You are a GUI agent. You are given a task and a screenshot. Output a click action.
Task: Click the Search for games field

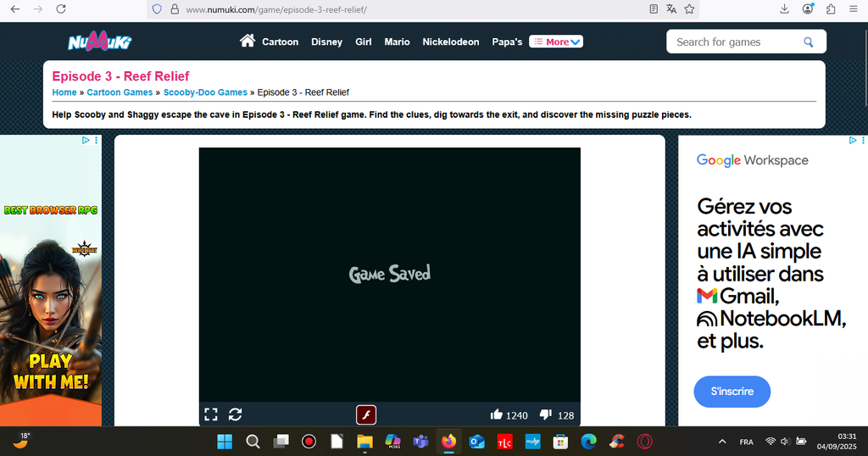point(733,42)
